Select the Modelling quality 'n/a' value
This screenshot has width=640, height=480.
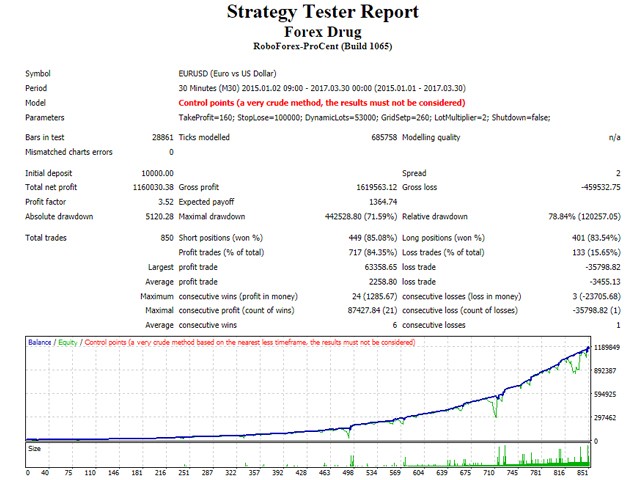click(614, 138)
